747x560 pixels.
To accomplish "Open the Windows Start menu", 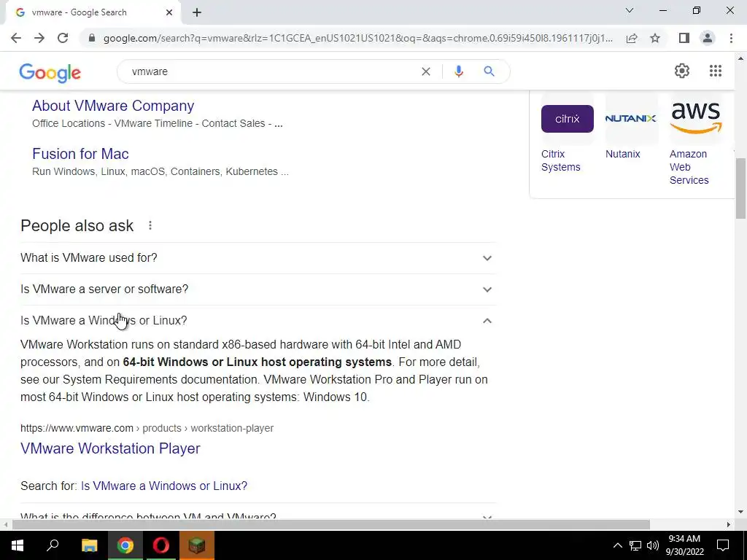I will (x=18, y=545).
